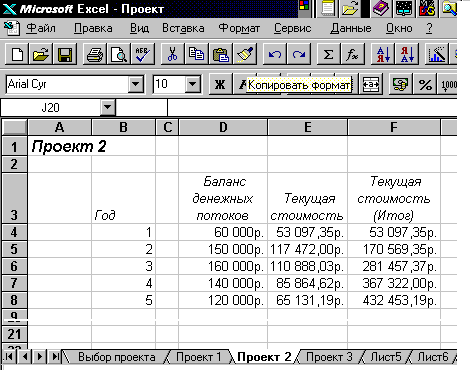
Task: Click the workbook document icon beside Файл
Action: click(x=12, y=28)
